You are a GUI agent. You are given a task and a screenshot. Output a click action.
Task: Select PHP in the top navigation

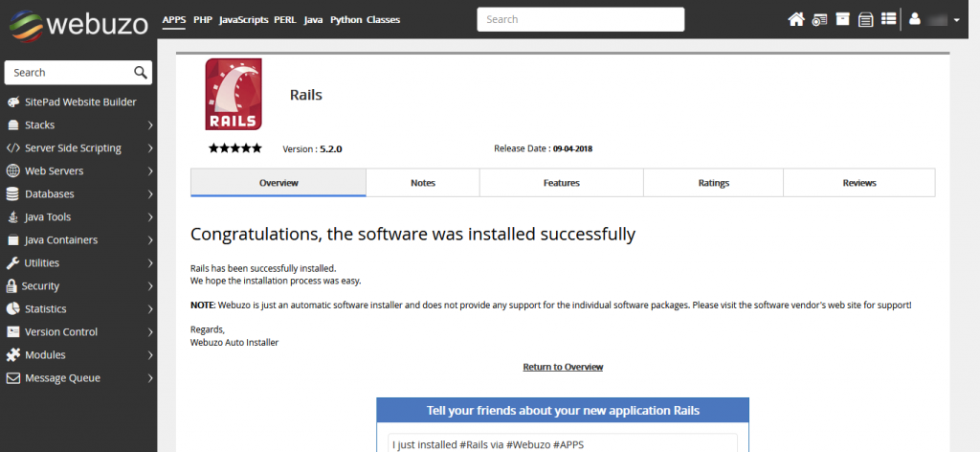pos(202,20)
